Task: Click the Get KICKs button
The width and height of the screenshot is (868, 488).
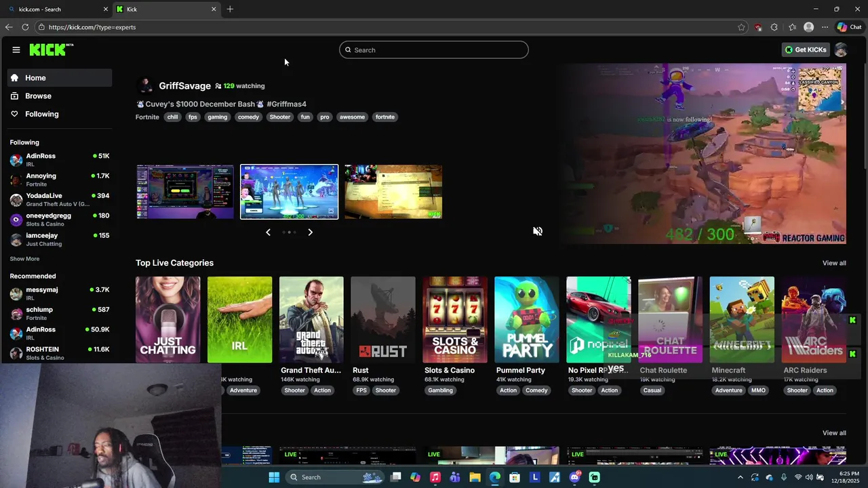Action: (x=806, y=49)
